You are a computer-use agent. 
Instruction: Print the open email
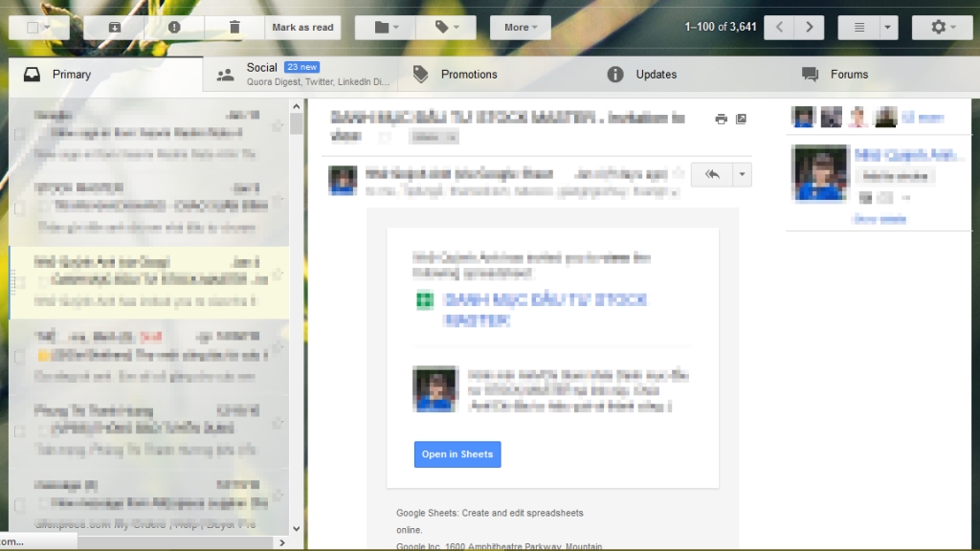point(722,119)
